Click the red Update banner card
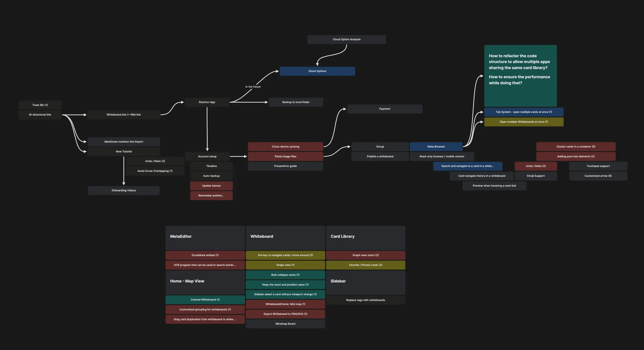 (211, 186)
